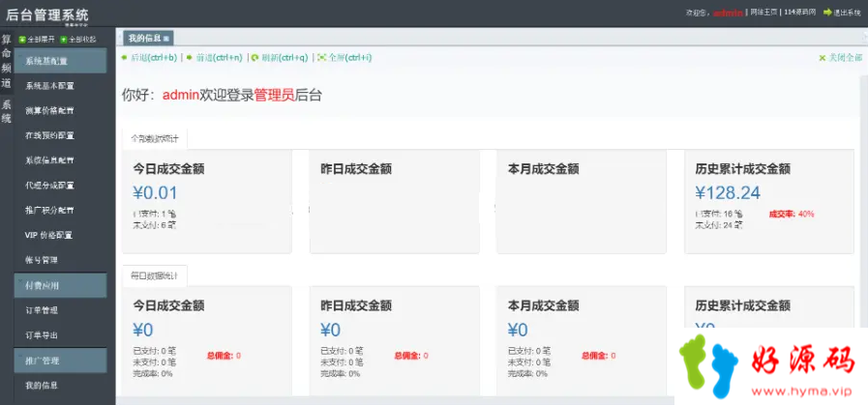Open the 全部数据统计 statistics tab
868x405 pixels.
click(155, 139)
